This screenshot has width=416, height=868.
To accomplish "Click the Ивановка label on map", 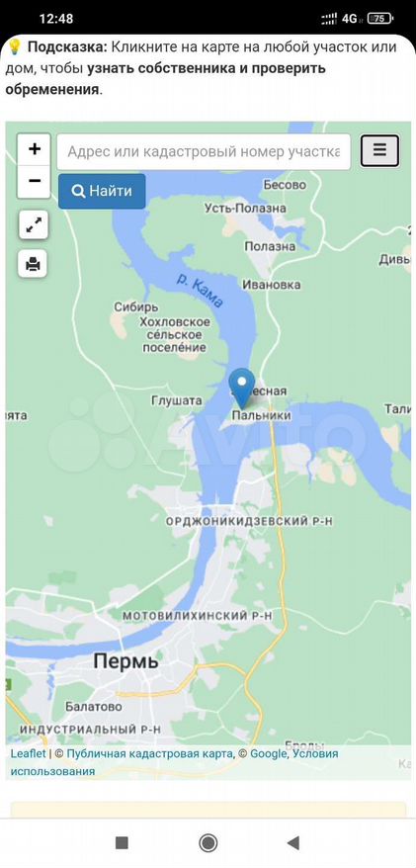I will pos(272,285).
